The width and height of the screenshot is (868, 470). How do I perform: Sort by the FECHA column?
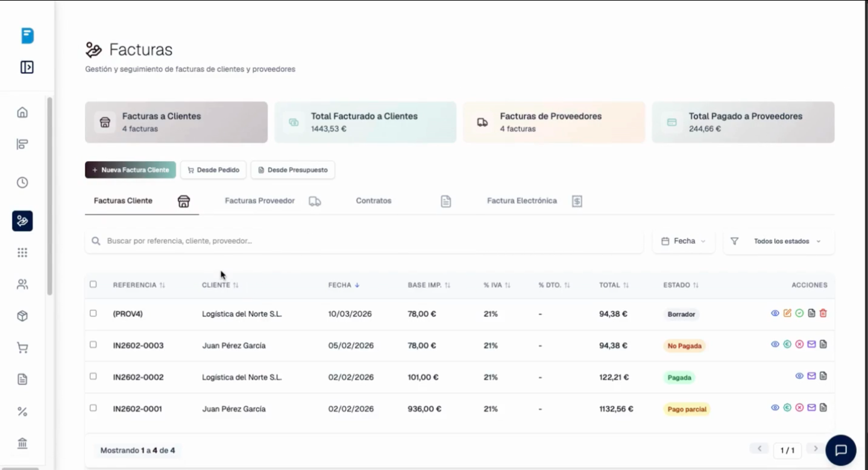344,285
